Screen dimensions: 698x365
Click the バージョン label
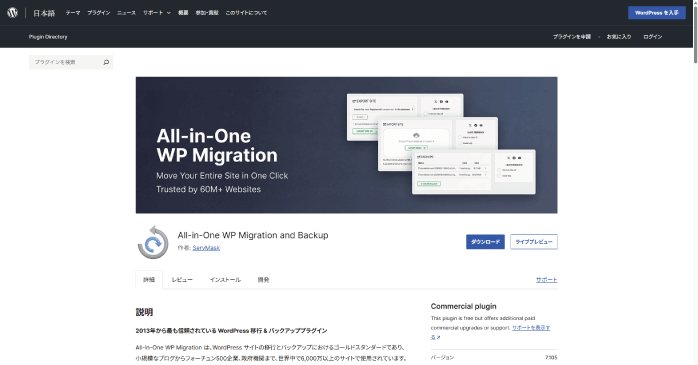442,357
